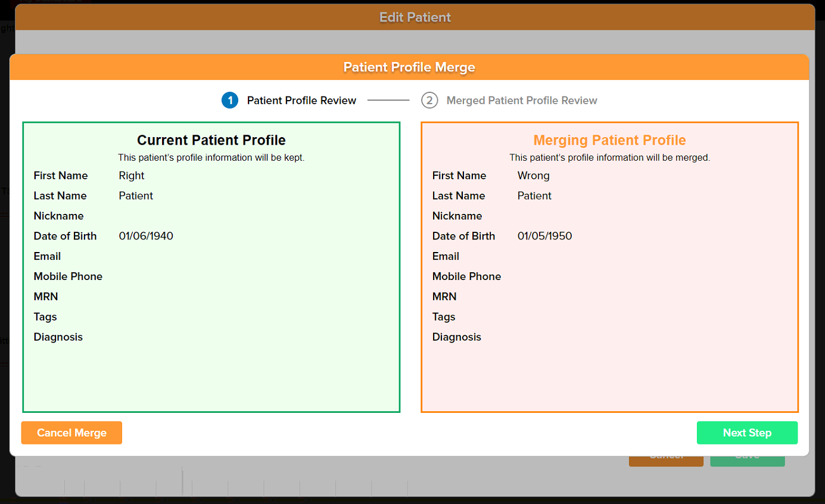Click Last Name label in merging profile
Image resolution: width=825 pixels, height=504 pixels.
point(459,196)
